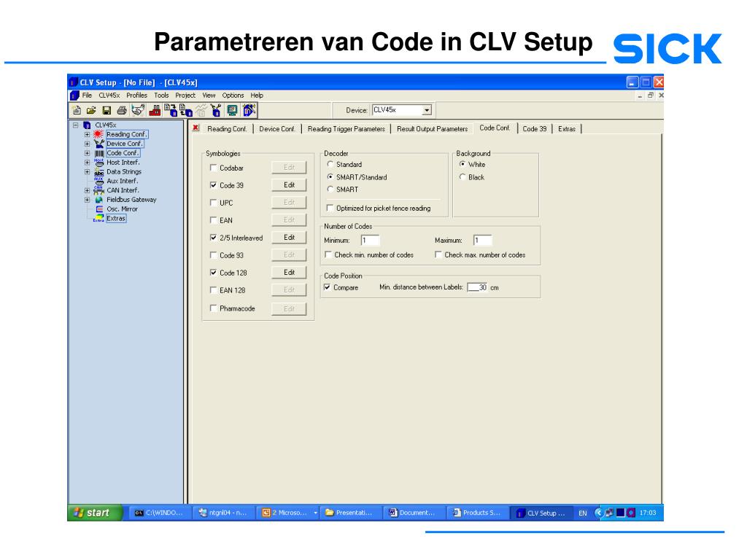The image size is (747, 560).
Task: Switch to the Code 39 tab
Action: [535, 128]
